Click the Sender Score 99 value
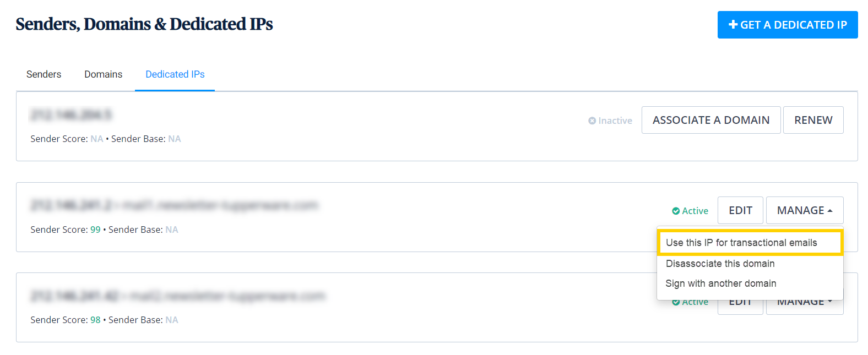The image size is (868, 355). click(95, 230)
